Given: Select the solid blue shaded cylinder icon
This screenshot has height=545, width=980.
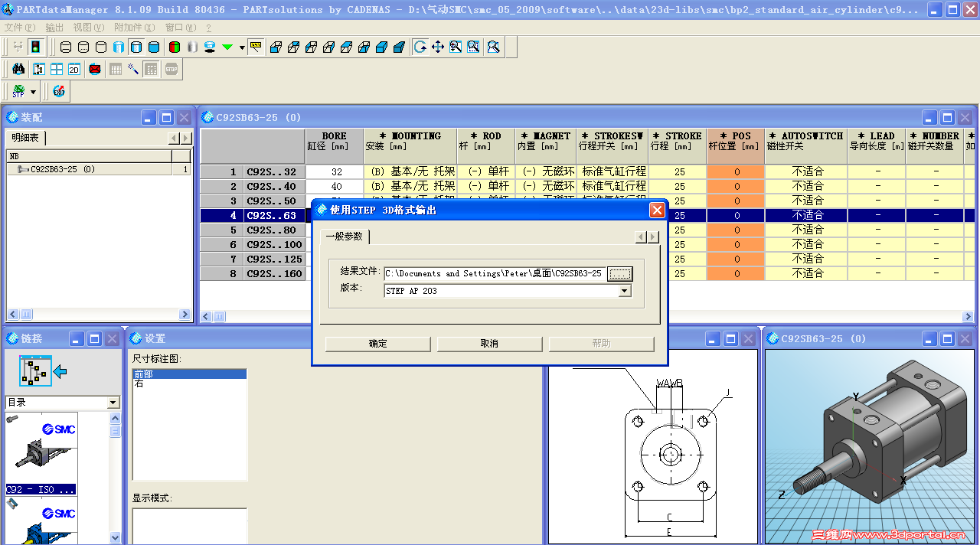Looking at the screenshot, I should [154, 47].
